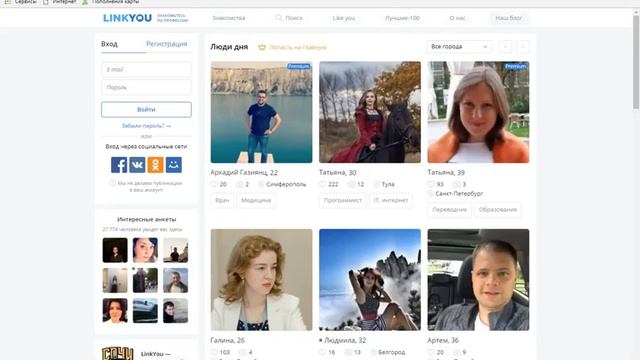
Task: Click heart likes icon for Аркадий Газиянц
Action: [214, 184]
